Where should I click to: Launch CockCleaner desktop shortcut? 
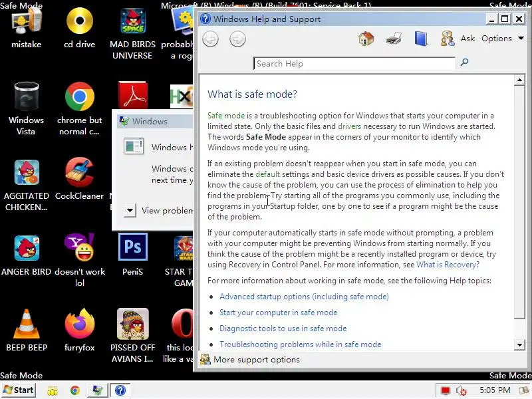[x=79, y=179]
